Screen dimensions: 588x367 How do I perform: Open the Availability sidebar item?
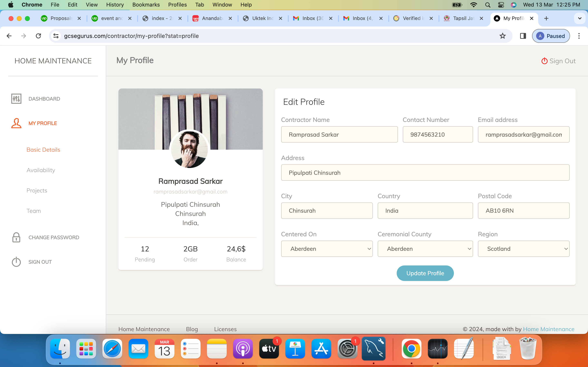(41, 170)
